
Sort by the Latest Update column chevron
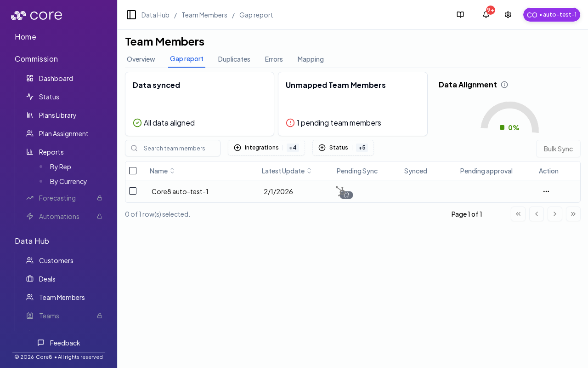(309, 171)
